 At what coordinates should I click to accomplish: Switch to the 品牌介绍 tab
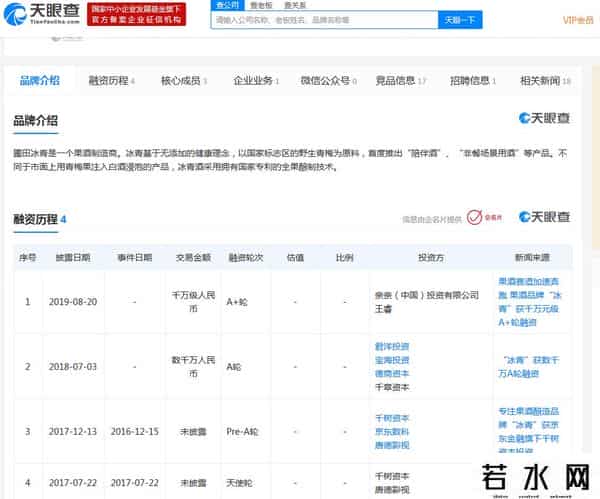click(x=40, y=81)
